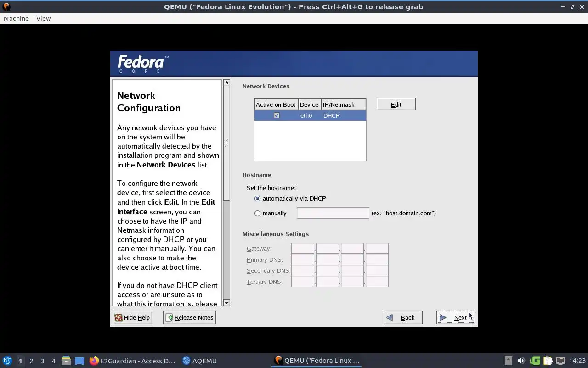The image size is (588, 368).
Task: Click the help panel scroll up arrow
Action: click(226, 83)
